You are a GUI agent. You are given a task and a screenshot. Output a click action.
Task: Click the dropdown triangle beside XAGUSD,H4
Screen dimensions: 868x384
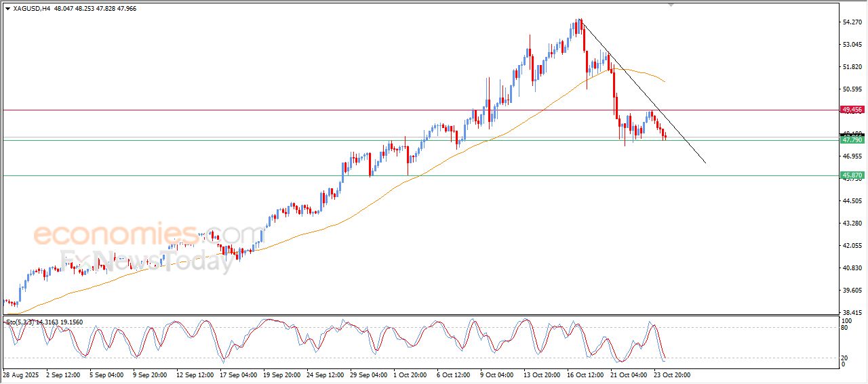(7, 9)
